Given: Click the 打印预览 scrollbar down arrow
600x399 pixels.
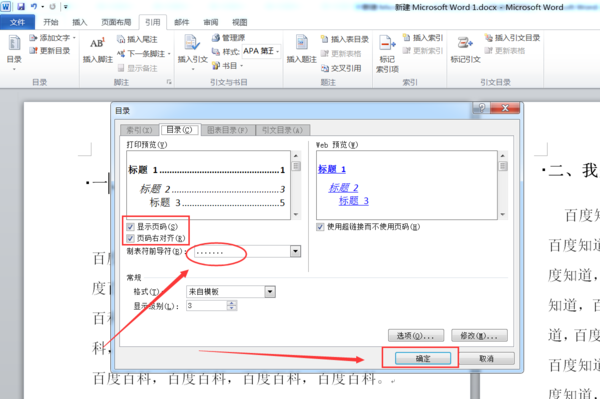Looking at the screenshot, I should pyautogui.click(x=296, y=215).
